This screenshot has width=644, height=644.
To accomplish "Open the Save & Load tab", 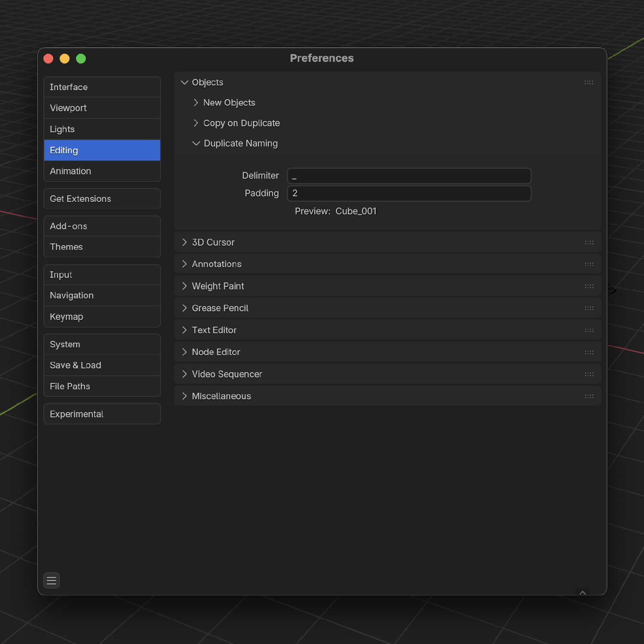I will [102, 365].
